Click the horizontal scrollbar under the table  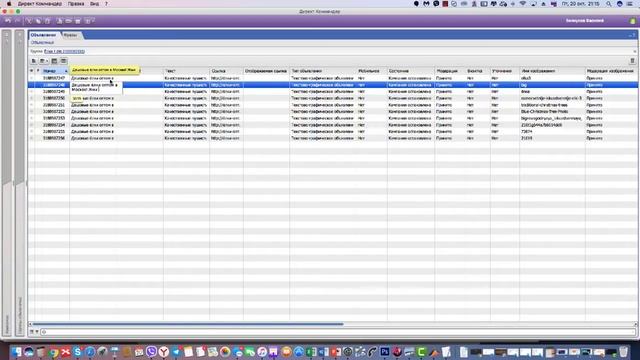tap(188, 324)
